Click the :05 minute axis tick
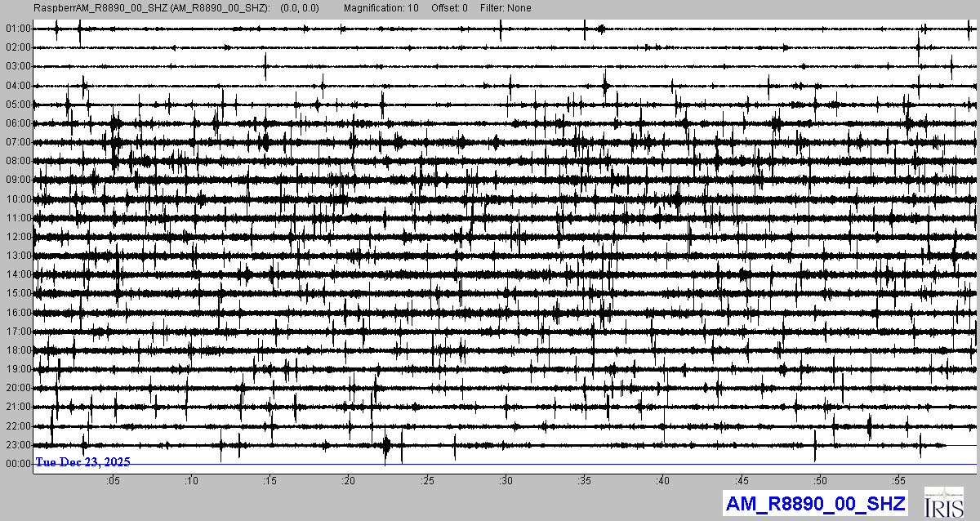 pyautogui.click(x=113, y=480)
